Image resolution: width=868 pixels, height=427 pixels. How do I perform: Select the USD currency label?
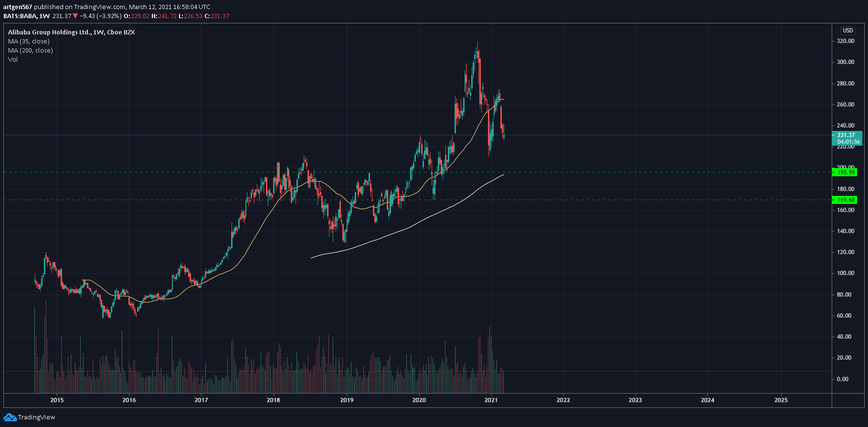(x=847, y=31)
